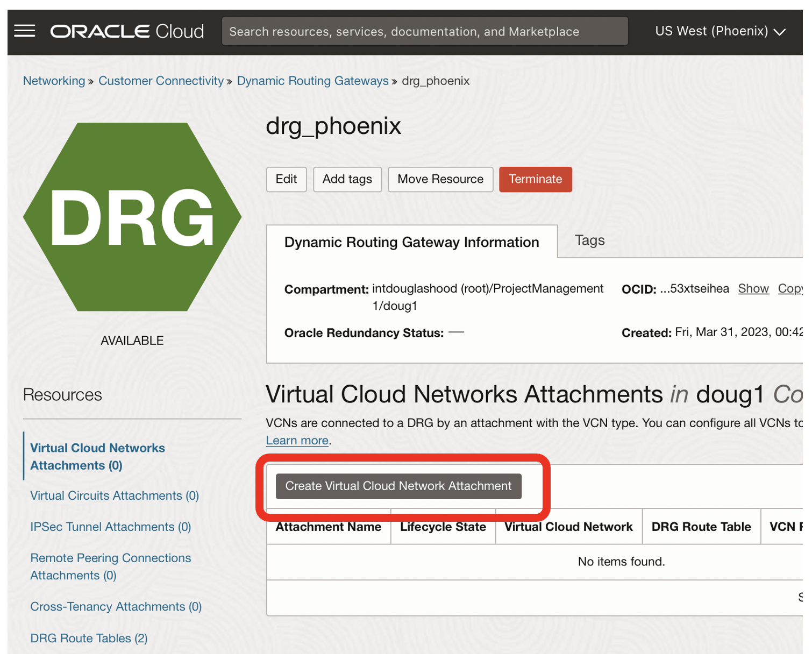Copy the OCID value
Image resolution: width=812 pixels, height=666 pixels.
point(790,289)
